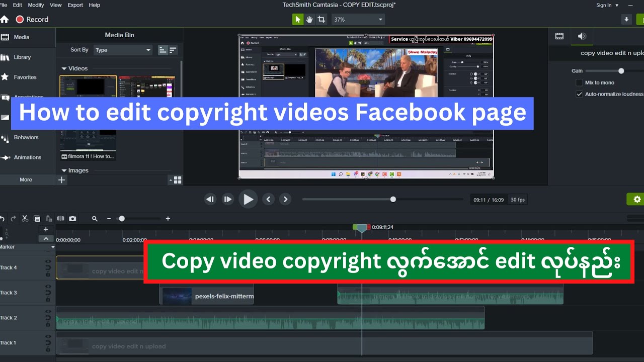Click the 30 fps frame rate indicator
644x362 pixels.
(518, 200)
